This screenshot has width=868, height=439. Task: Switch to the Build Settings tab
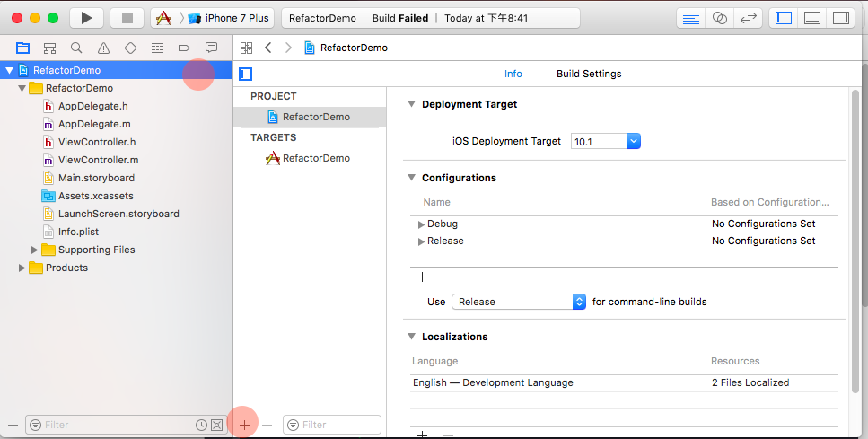(x=589, y=74)
